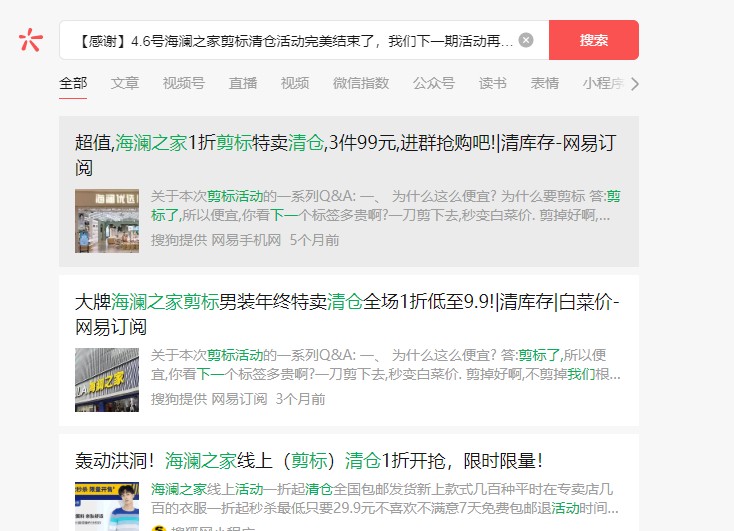Click the snippet under 超值,海澜之家 result
Screen dimensions: 734x531
(385, 206)
